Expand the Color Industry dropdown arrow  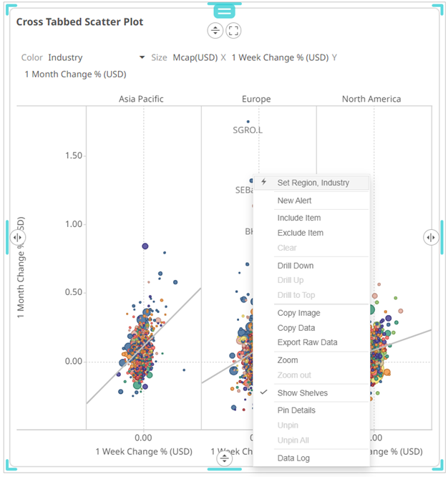coord(142,57)
